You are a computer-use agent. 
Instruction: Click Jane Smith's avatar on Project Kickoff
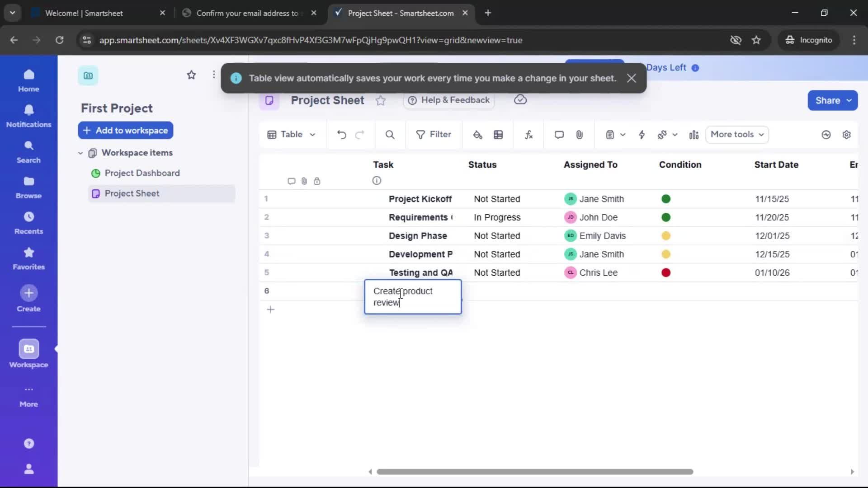571,199
